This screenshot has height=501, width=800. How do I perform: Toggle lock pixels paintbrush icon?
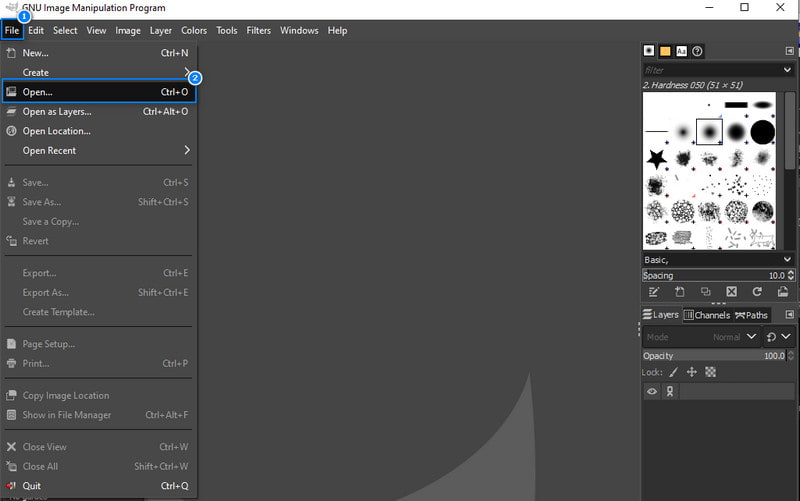click(x=673, y=372)
